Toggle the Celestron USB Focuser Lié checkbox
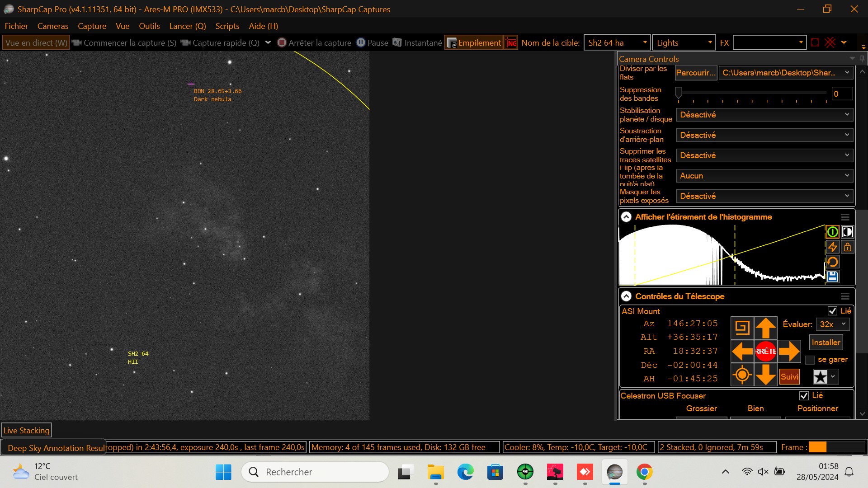The image size is (868, 488). 804,396
